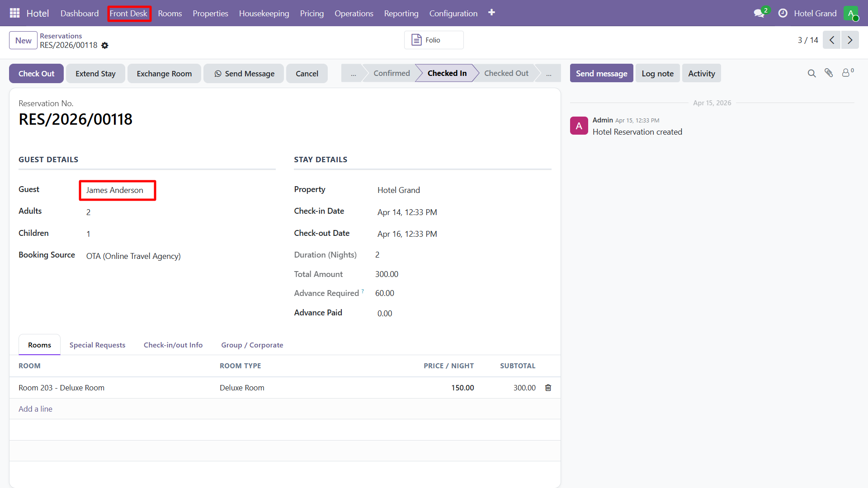The image size is (868, 488).
Task: Open the apps grid menu icon
Action: coord(14,13)
